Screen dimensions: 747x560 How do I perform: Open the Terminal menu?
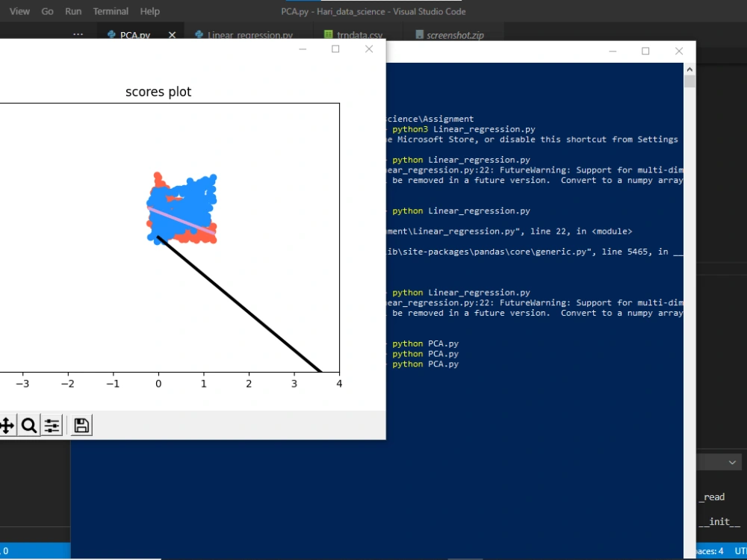[111, 11]
